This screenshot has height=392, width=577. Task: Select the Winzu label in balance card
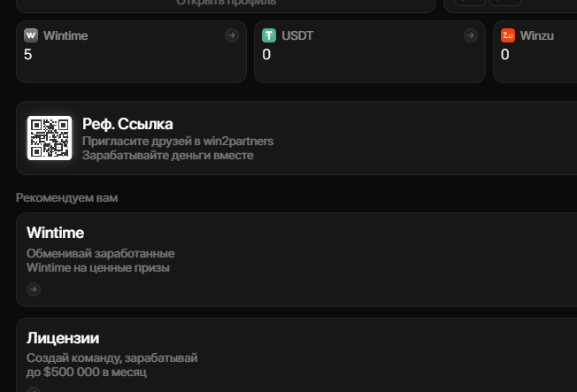coord(537,35)
